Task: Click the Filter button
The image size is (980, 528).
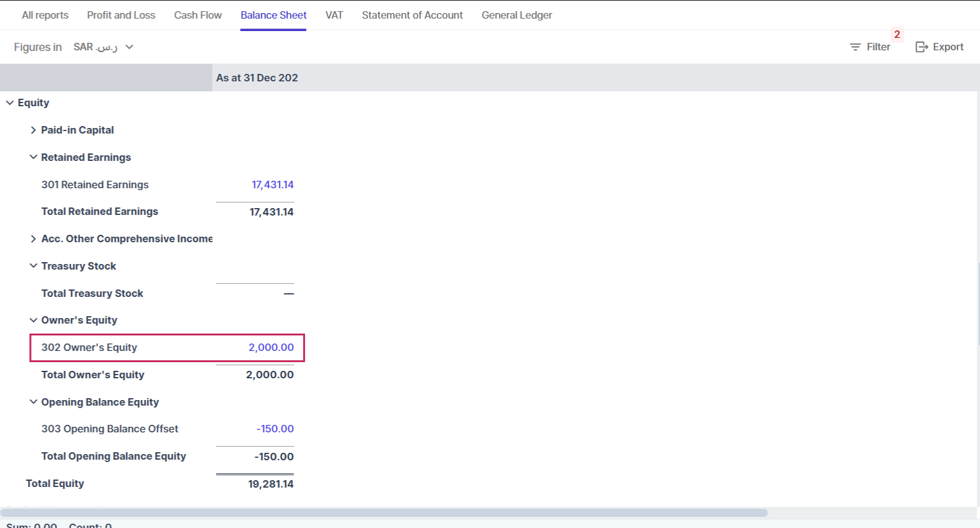Action: click(x=870, y=47)
